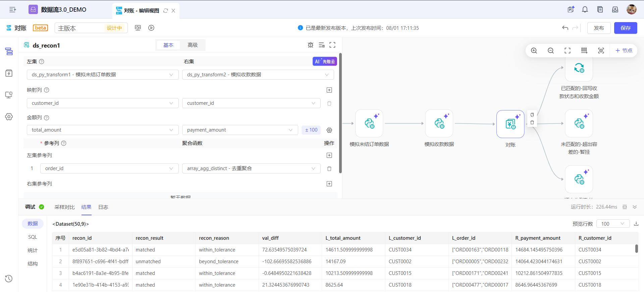Screen dimensions: 644x292
Task: Click the zoom in icon on canvas toolbar
Action: coord(534,51)
